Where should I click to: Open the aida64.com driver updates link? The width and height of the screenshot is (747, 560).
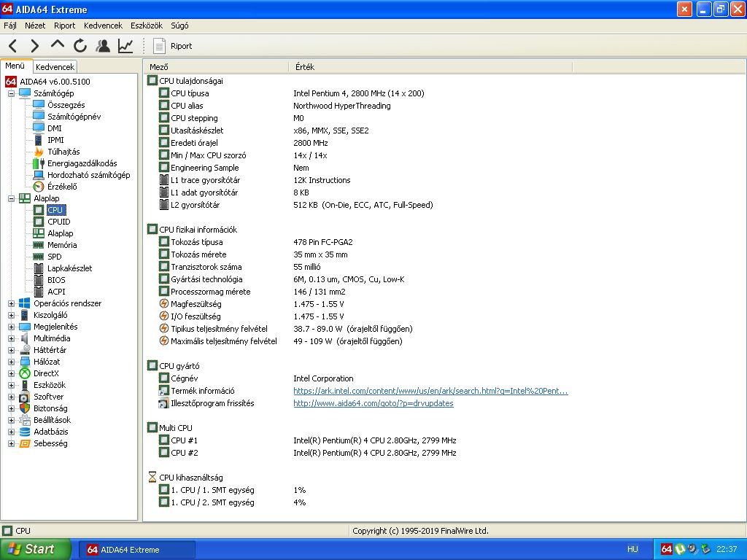coord(373,403)
